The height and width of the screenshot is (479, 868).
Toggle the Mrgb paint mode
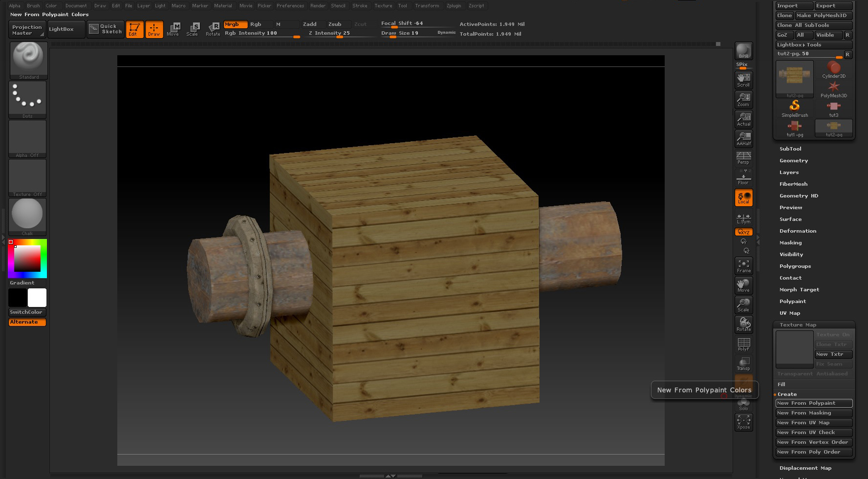pyautogui.click(x=235, y=24)
